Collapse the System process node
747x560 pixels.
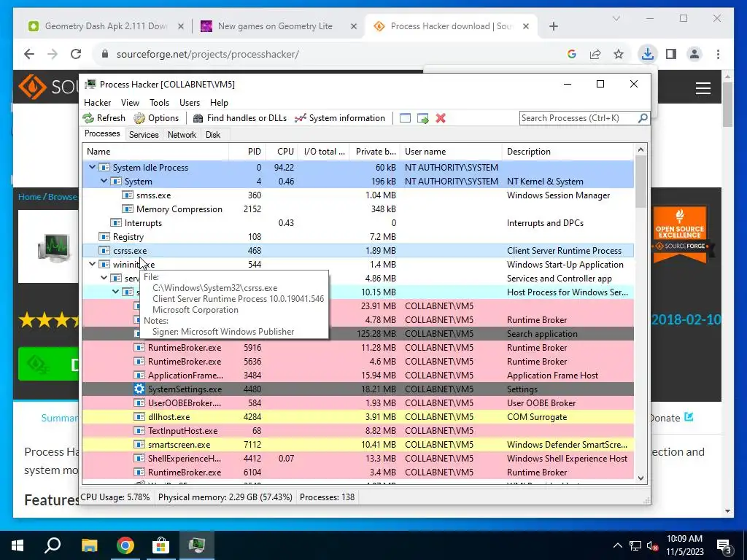coord(104,181)
